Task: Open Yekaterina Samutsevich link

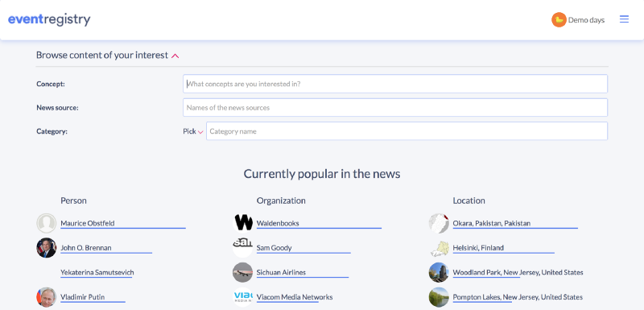Action: tap(97, 273)
